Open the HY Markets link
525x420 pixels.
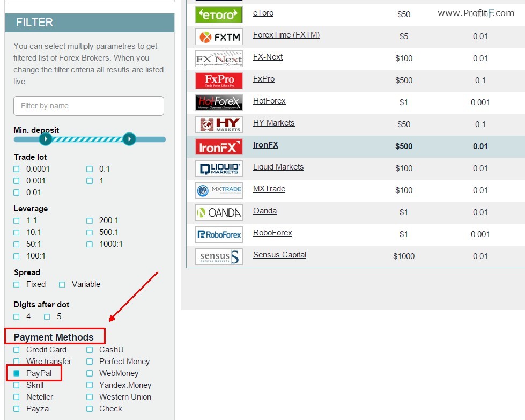(x=274, y=123)
